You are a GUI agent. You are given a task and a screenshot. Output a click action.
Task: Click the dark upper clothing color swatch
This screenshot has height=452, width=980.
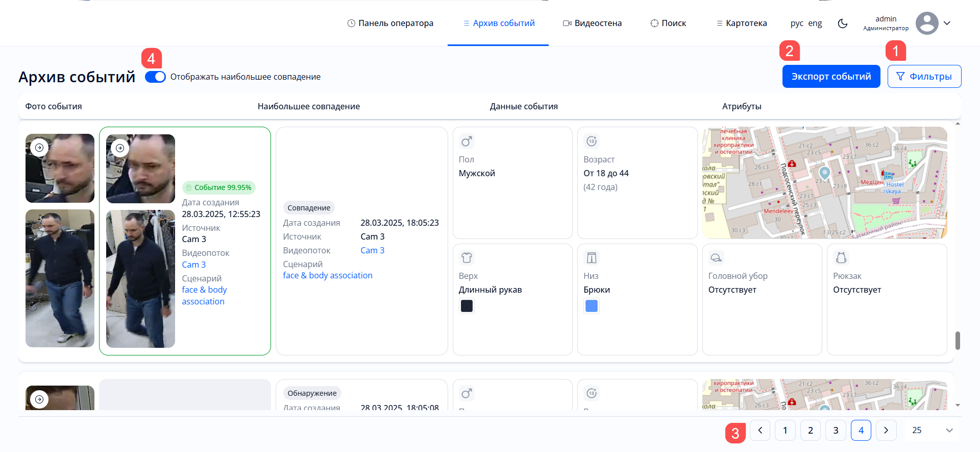point(467,306)
